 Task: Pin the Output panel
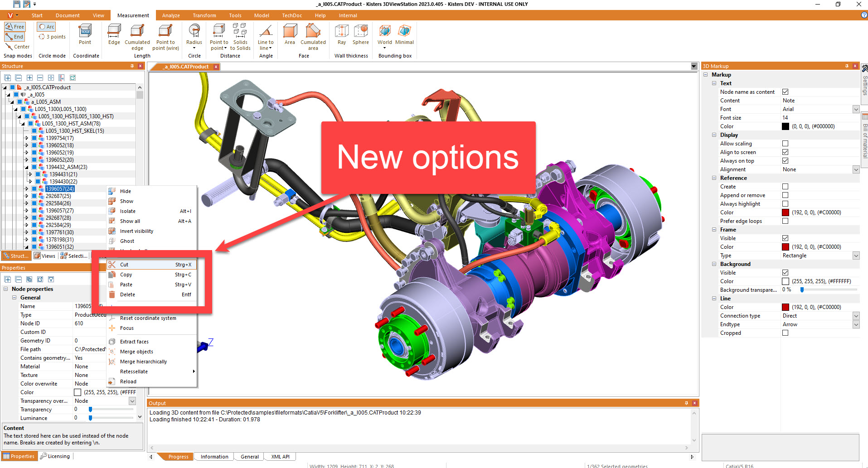click(x=686, y=403)
